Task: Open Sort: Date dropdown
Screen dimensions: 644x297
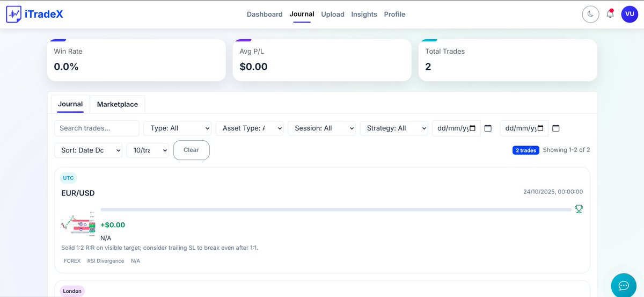Action: [89, 150]
